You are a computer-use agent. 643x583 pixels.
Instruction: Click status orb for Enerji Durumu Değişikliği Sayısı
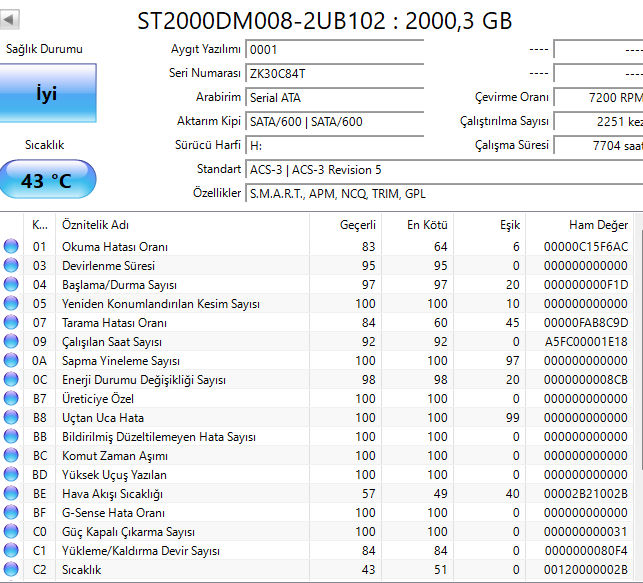(11, 379)
